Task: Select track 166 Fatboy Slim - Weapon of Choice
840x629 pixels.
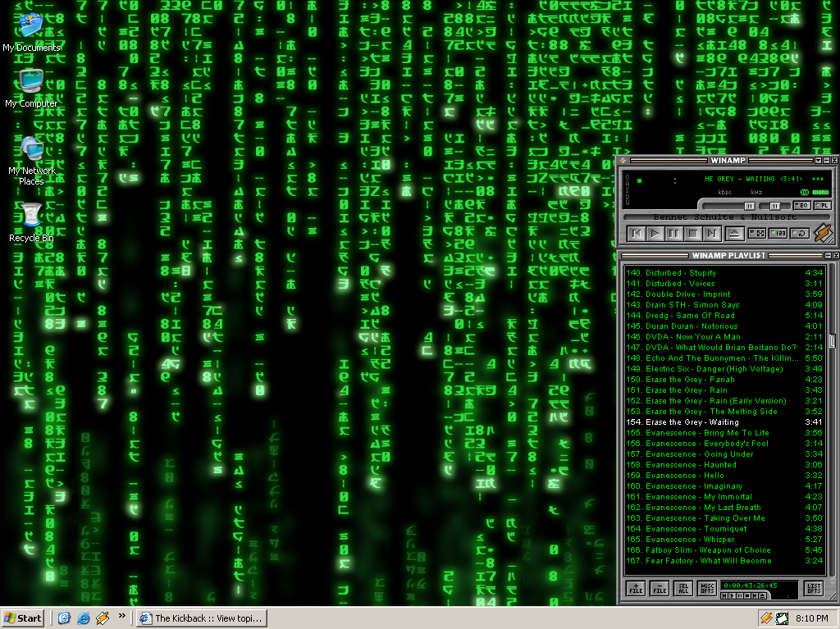Action: (724, 550)
